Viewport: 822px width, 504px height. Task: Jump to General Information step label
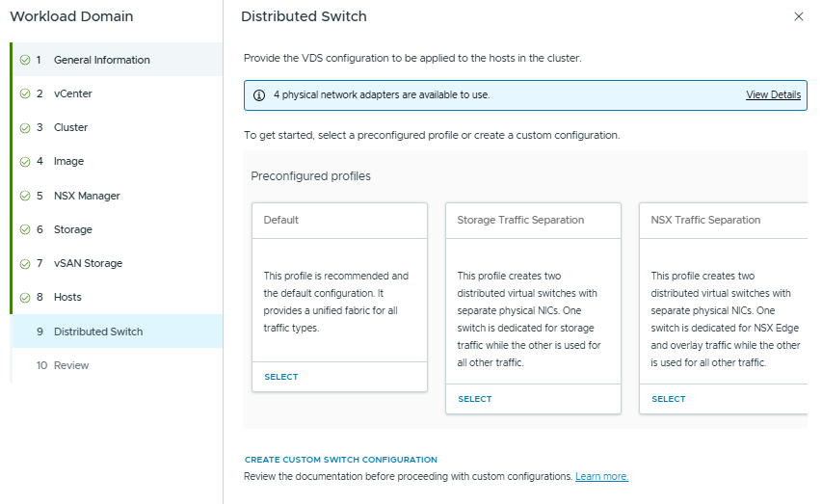pos(101,60)
